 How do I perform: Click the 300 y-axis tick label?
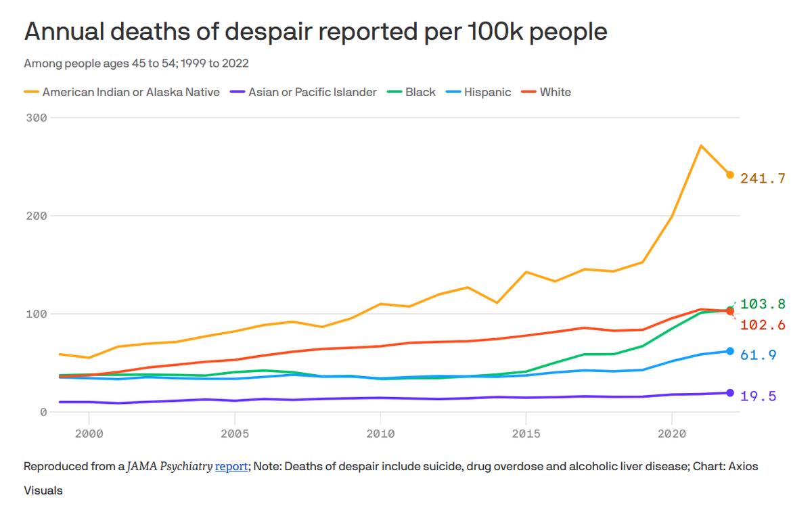tap(37, 118)
